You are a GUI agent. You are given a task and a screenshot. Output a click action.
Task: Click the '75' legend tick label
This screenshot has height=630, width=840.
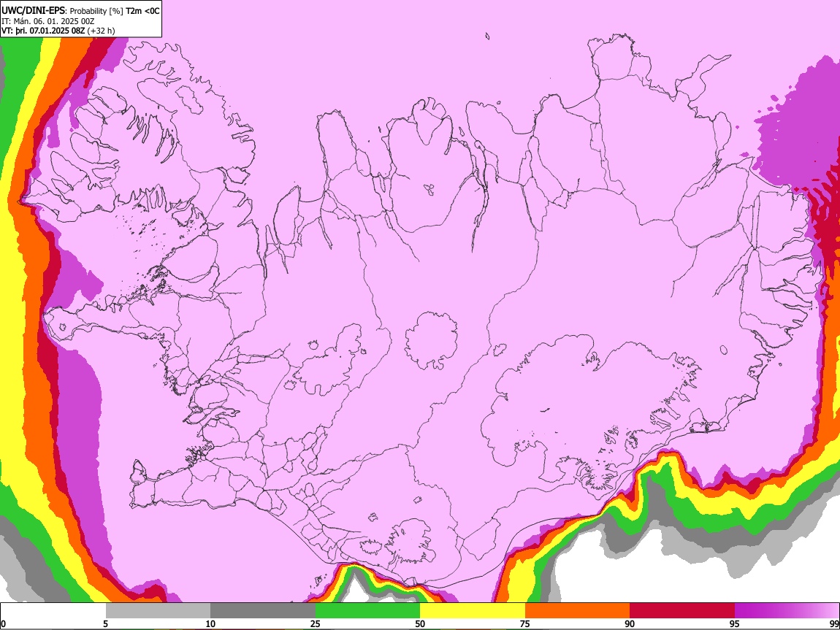(x=525, y=623)
